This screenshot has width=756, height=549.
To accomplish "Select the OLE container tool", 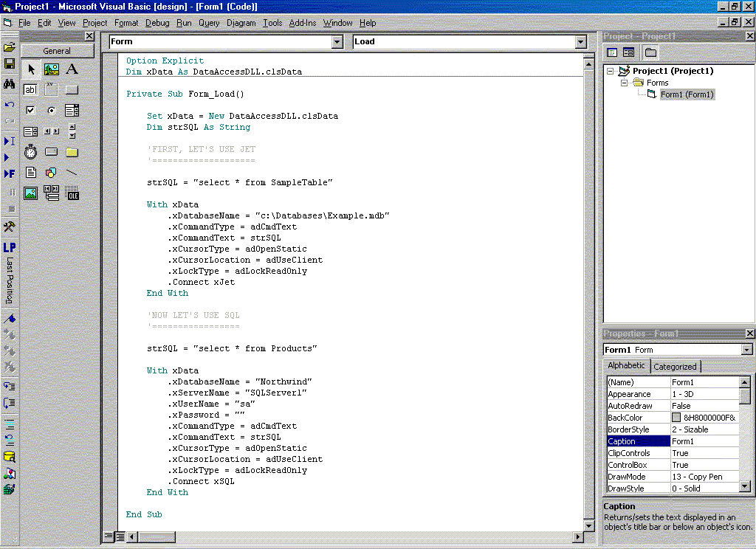I will pyautogui.click(x=72, y=193).
